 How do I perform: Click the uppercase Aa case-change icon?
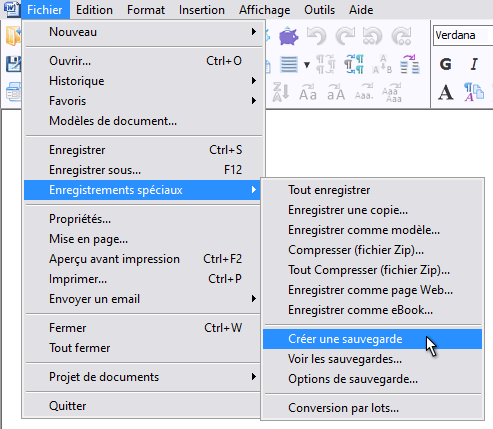(308, 93)
